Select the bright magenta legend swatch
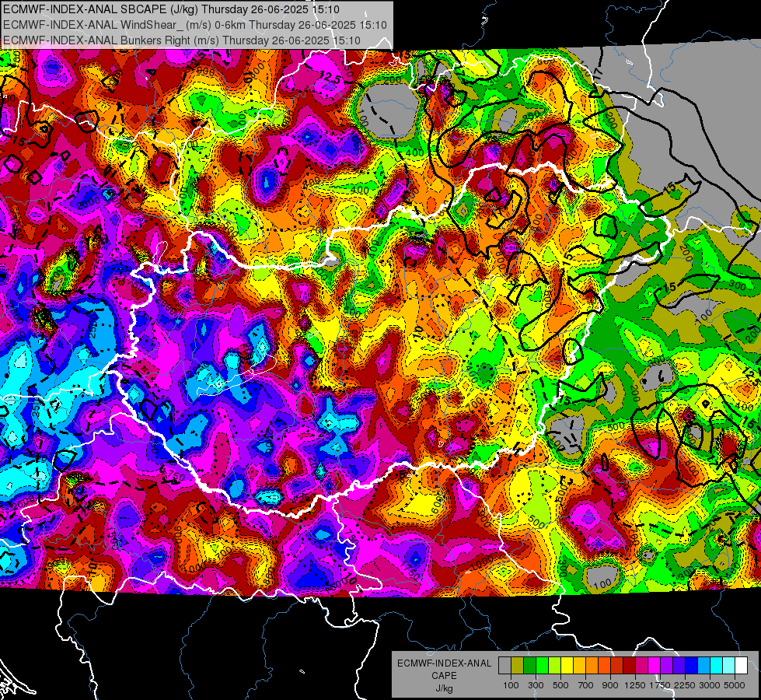 (x=655, y=666)
